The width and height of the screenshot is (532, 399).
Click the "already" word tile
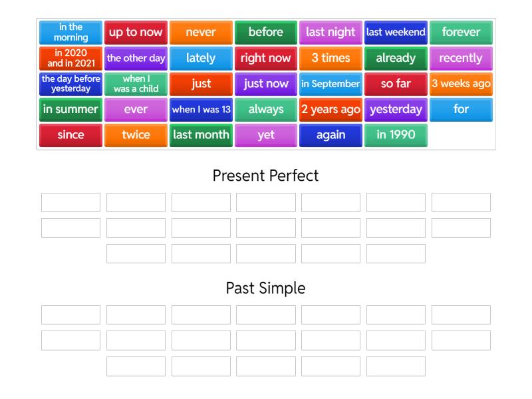[x=396, y=58]
